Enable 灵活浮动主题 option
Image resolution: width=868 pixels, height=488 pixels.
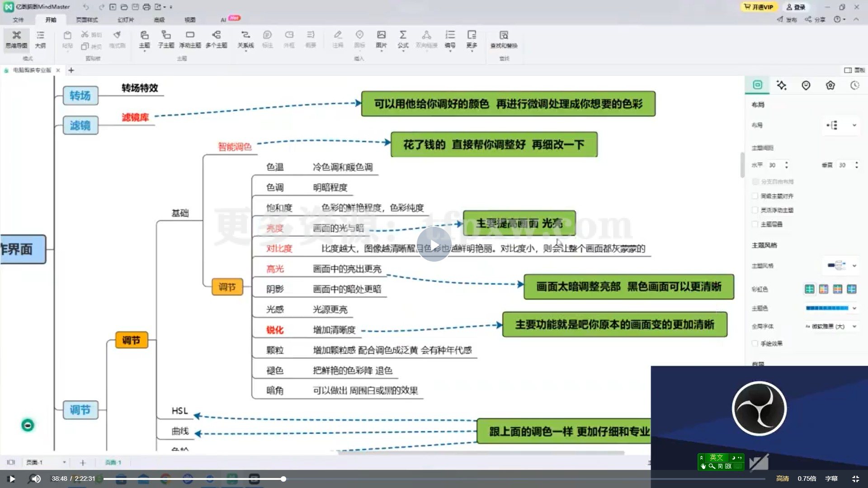(x=755, y=210)
